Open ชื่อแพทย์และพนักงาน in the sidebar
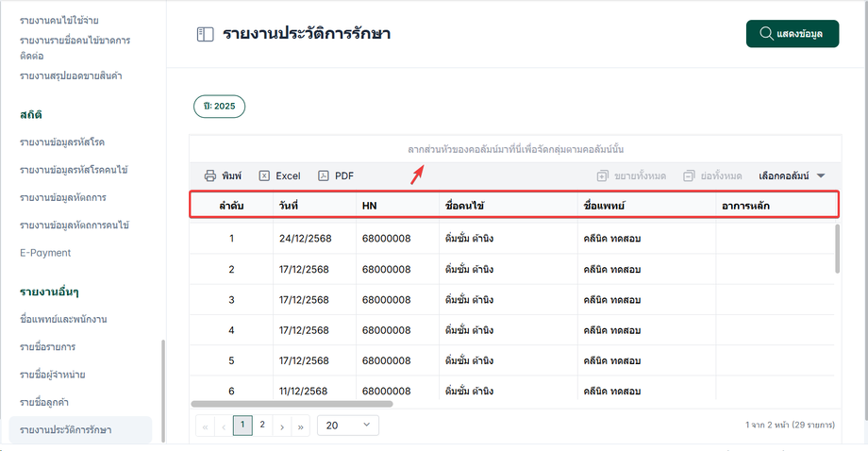 point(63,319)
